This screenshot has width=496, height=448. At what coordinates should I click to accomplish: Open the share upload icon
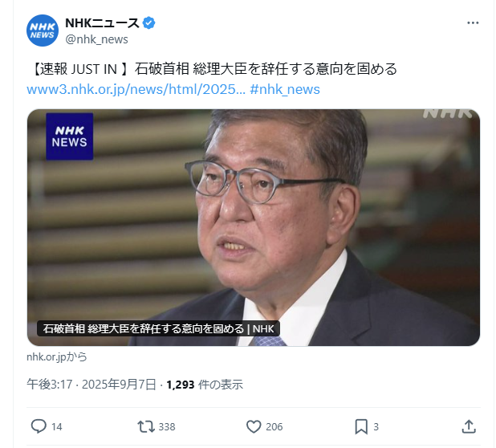click(x=469, y=426)
